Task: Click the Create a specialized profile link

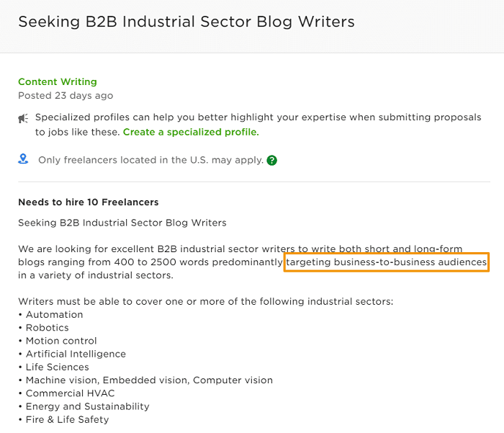Action: pos(191,132)
